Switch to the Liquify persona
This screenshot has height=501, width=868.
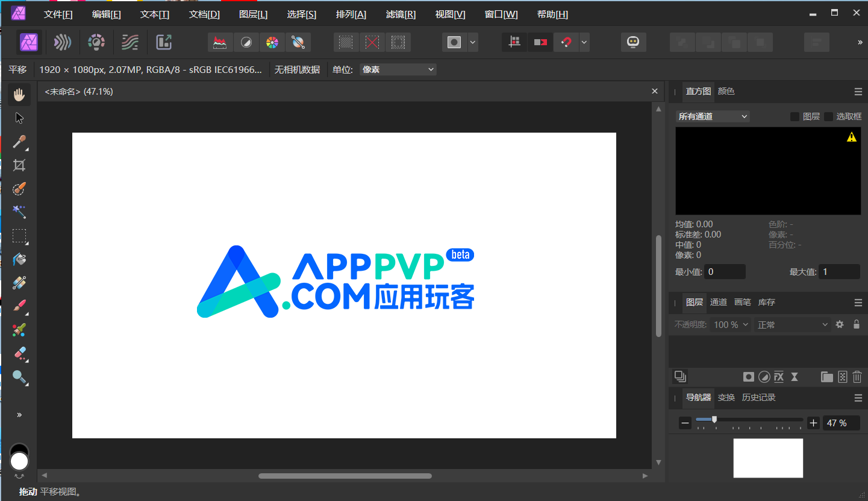click(x=62, y=42)
